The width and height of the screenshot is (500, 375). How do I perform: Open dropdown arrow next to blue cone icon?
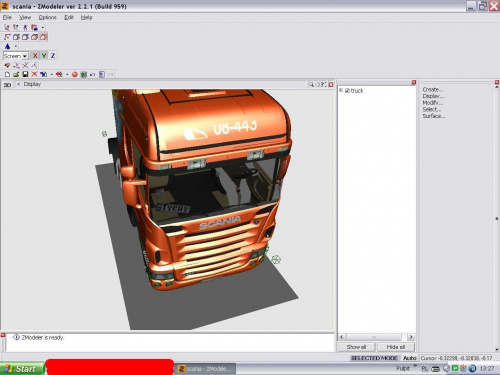16,46
